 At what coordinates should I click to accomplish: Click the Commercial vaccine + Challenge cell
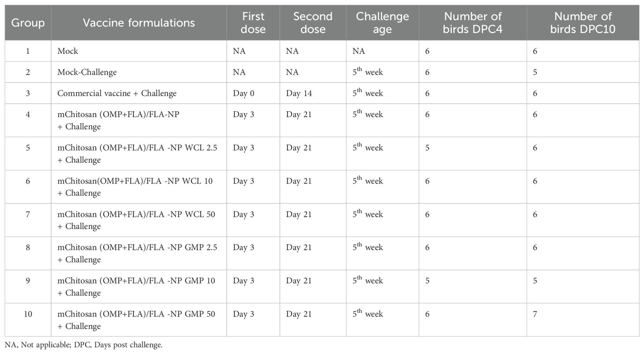[117, 94]
